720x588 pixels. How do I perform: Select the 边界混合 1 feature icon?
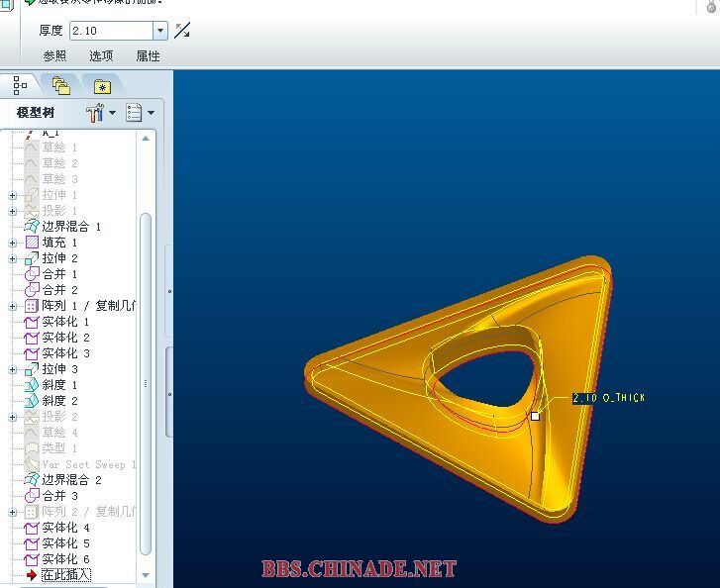point(32,227)
